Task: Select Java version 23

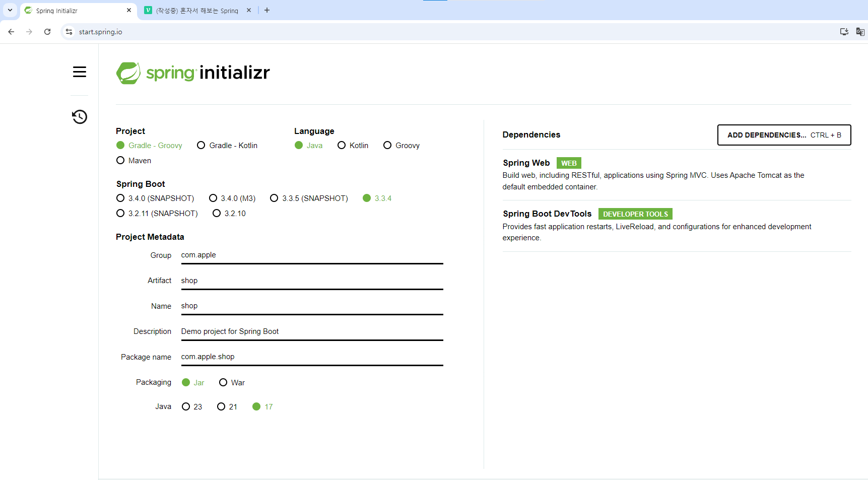Action: click(x=192, y=407)
